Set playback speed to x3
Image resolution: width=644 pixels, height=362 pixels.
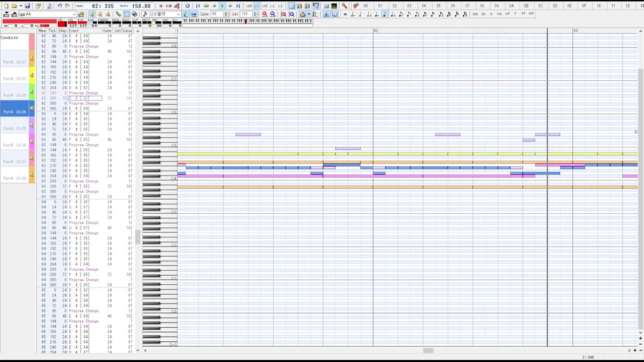click(x=280, y=6)
